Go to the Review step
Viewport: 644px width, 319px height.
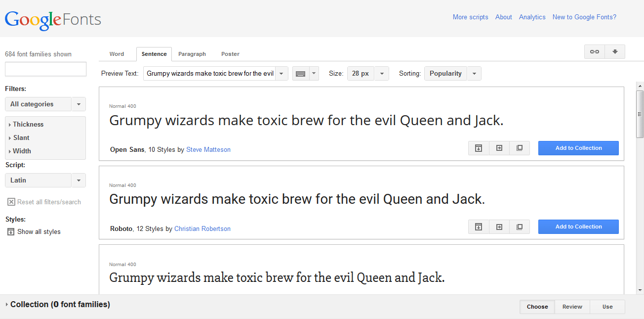[x=572, y=307]
